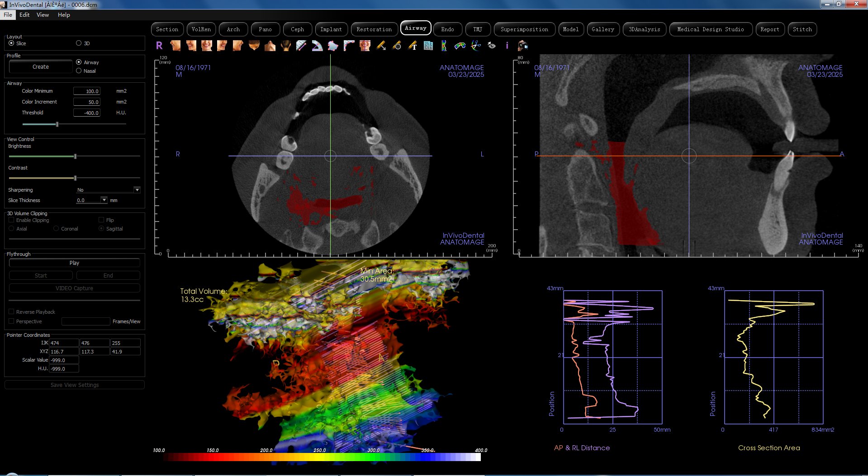Open the Superimposition tab

(x=524, y=29)
